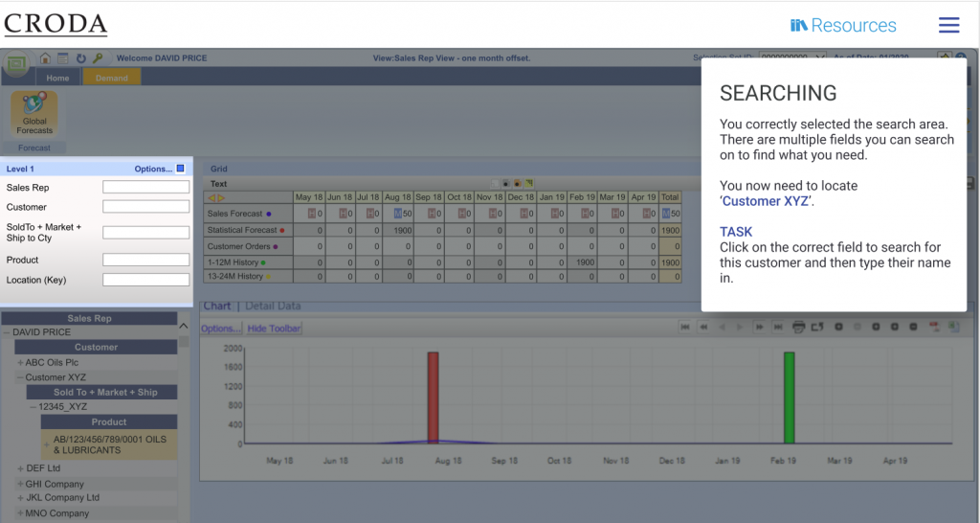Image resolution: width=980 pixels, height=523 pixels.
Task: Click the blue square next to Options
Action: click(181, 169)
